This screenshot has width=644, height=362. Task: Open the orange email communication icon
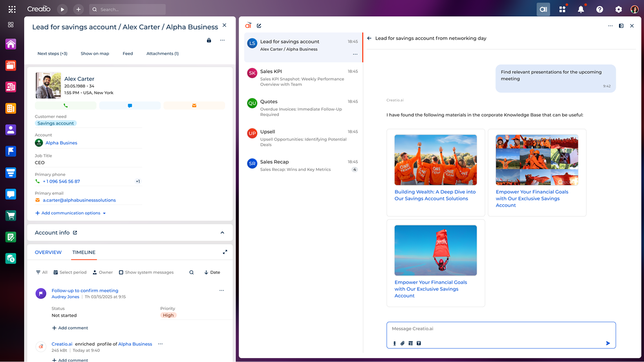[x=194, y=106]
